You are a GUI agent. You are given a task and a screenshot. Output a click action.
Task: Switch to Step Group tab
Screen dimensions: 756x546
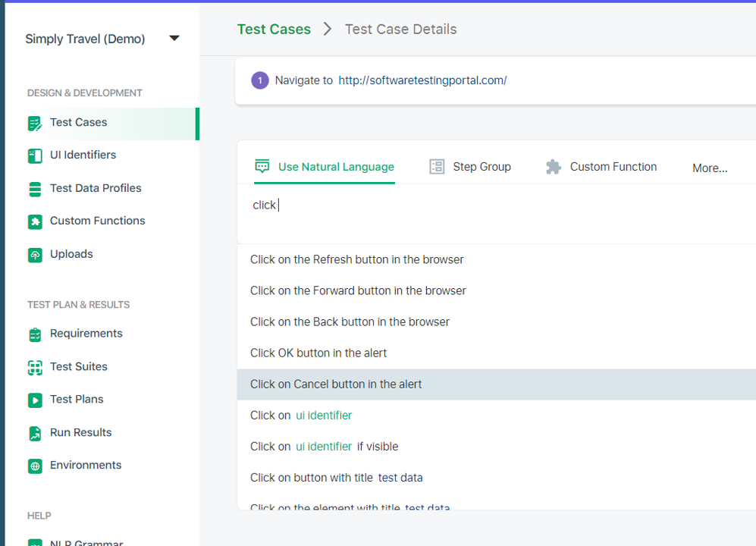coord(470,167)
